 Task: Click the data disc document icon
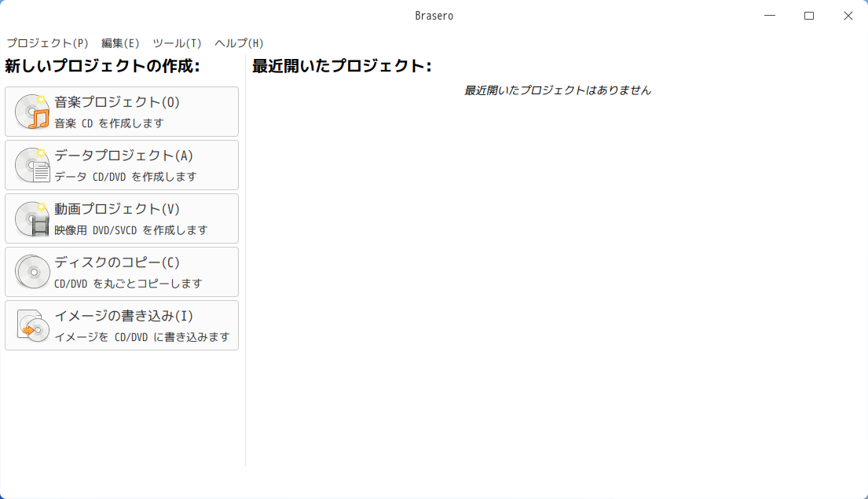coord(32,165)
